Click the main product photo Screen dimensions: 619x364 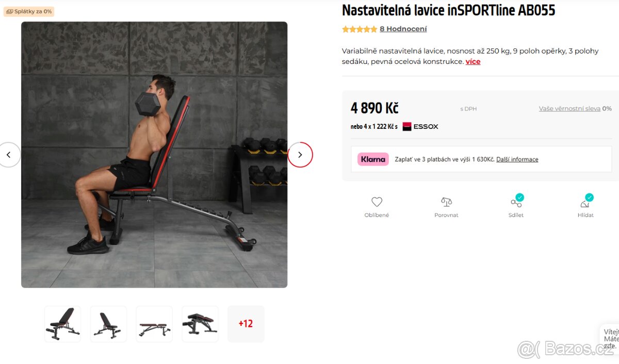[154, 155]
